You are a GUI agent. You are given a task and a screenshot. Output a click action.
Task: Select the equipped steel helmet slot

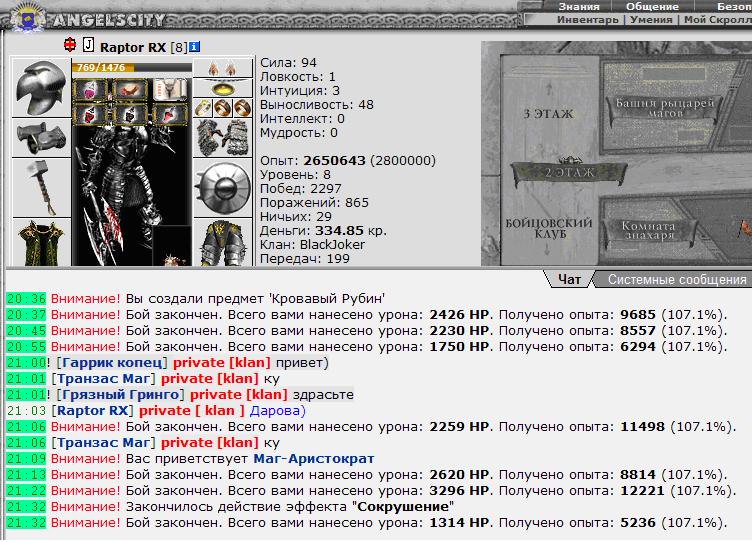point(41,88)
